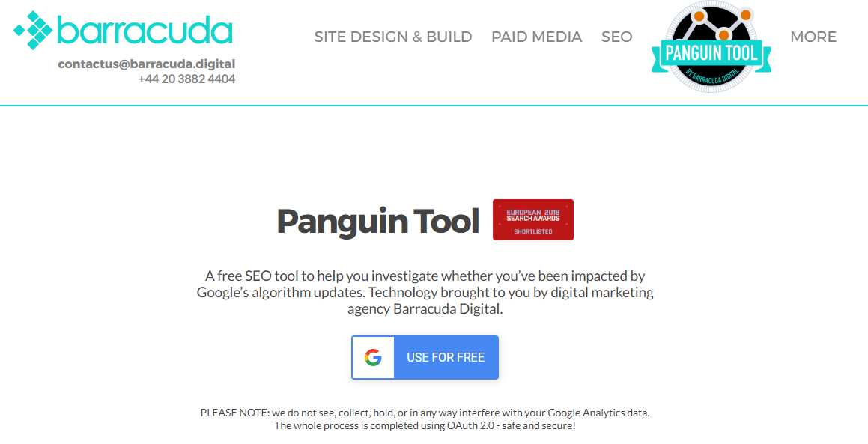Go to the SEO menu item

tap(616, 37)
